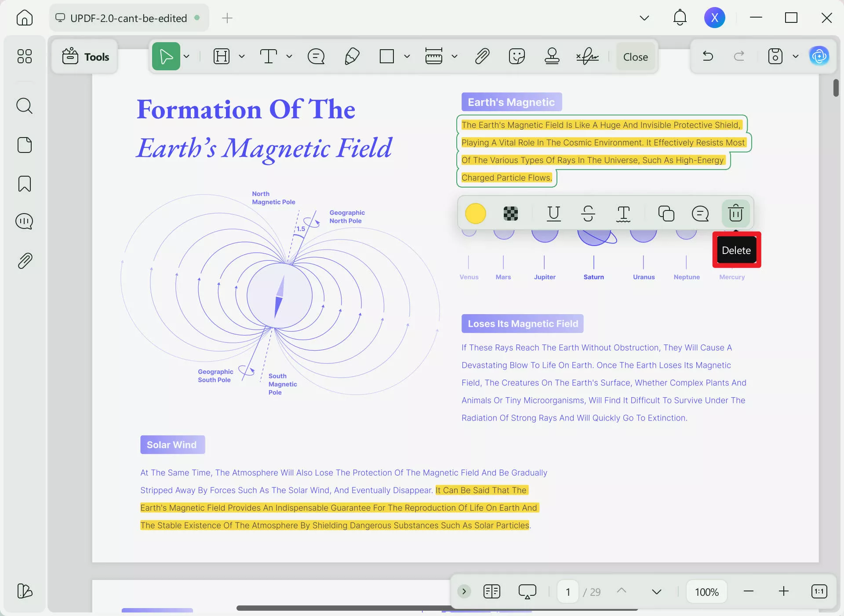The width and height of the screenshot is (844, 616).
Task: Apply the stamp tool
Action: [552, 56]
